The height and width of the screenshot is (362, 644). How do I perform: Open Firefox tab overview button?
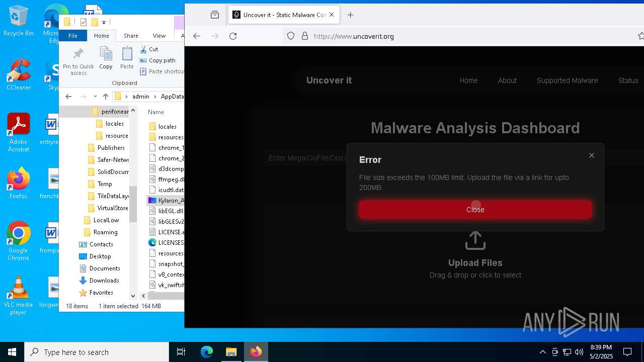pos(215,15)
